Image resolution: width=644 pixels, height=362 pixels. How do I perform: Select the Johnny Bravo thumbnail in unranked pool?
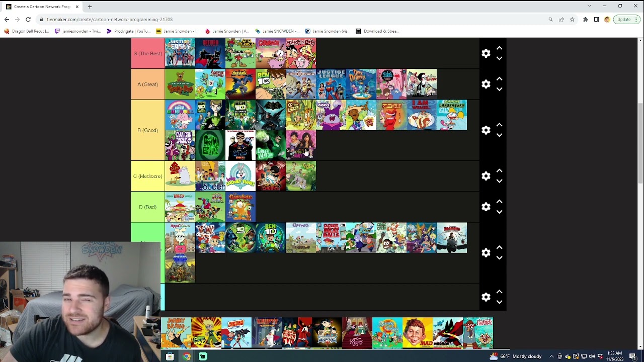pos(176,332)
